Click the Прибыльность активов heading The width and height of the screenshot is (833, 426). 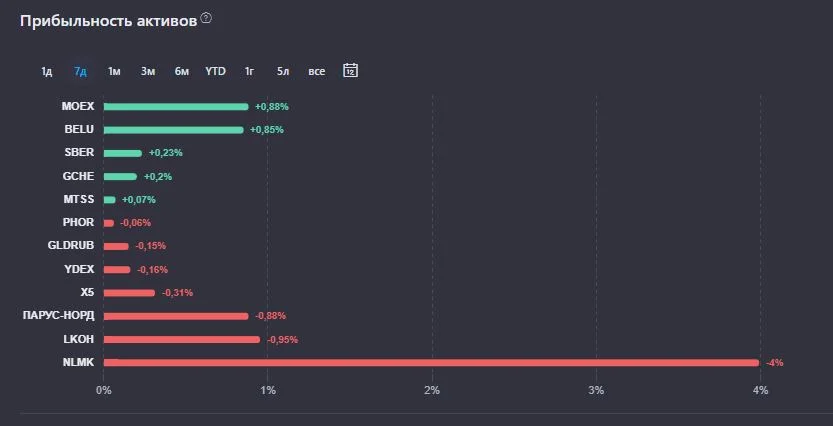(x=108, y=22)
